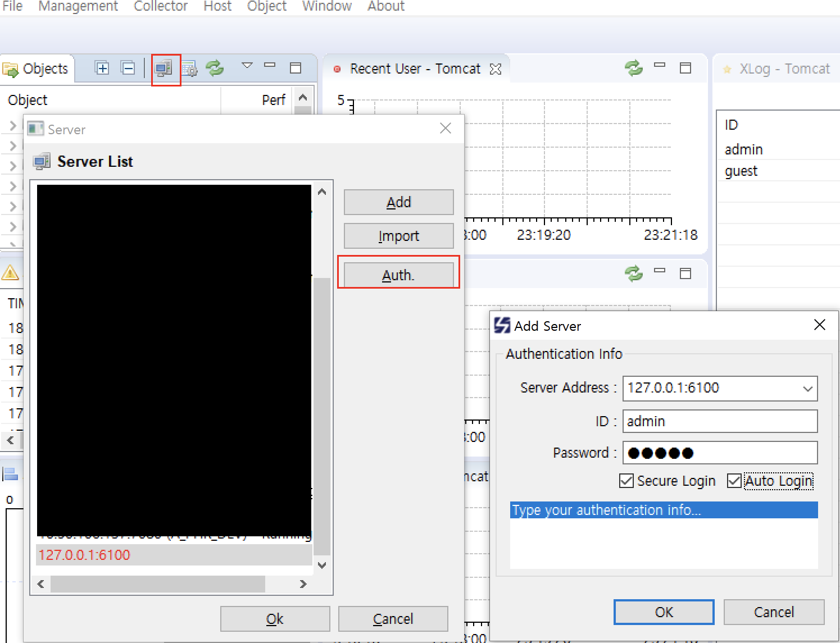Image resolution: width=840 pixels, height=643 pixels.
Task: Click the Server List horizontal scrollbar thumb
Action: click(158, 584)
